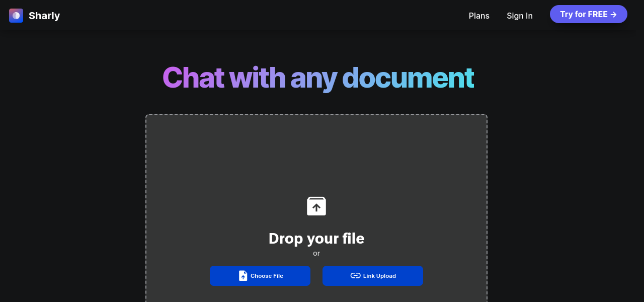Click the word "any" in the headline
The height and width of the screenshot is (302, 644).
point(313,78)
